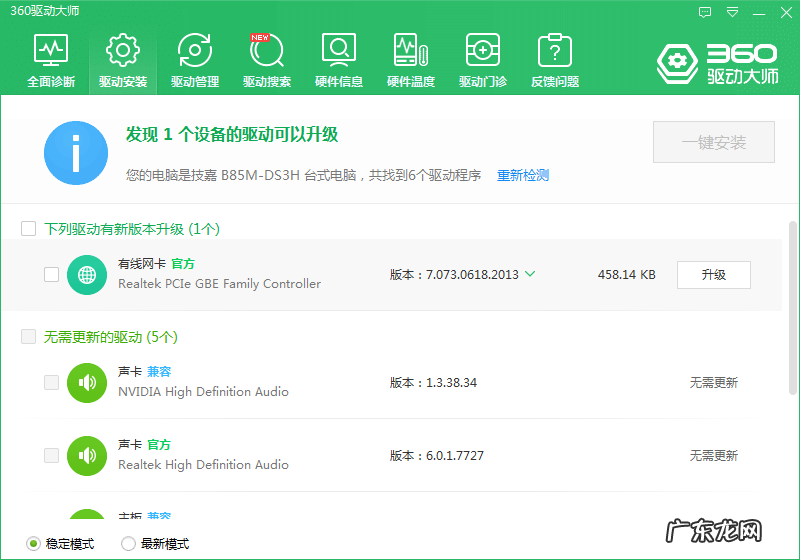Click the NVIDIA audio speaker icon

click(87, 383)
